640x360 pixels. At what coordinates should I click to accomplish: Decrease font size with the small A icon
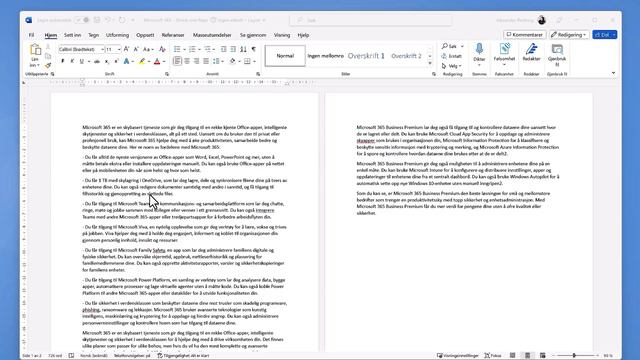(x=136, y=49)
